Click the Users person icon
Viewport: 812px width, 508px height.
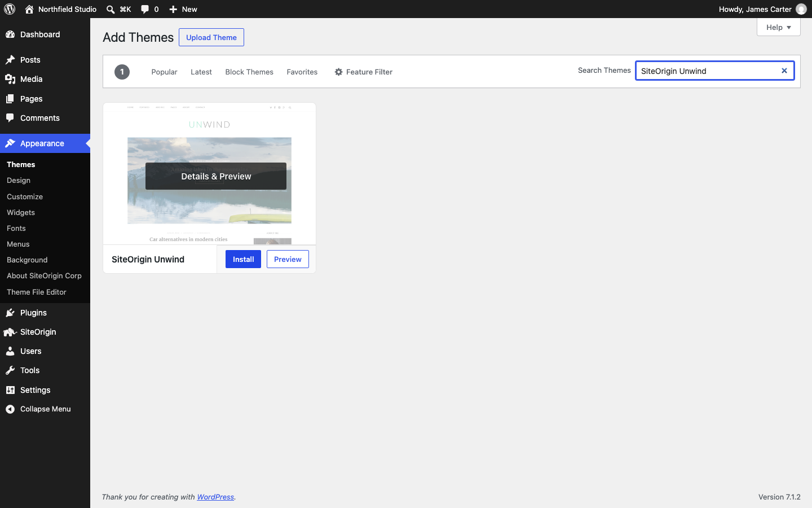pos(10,351)
